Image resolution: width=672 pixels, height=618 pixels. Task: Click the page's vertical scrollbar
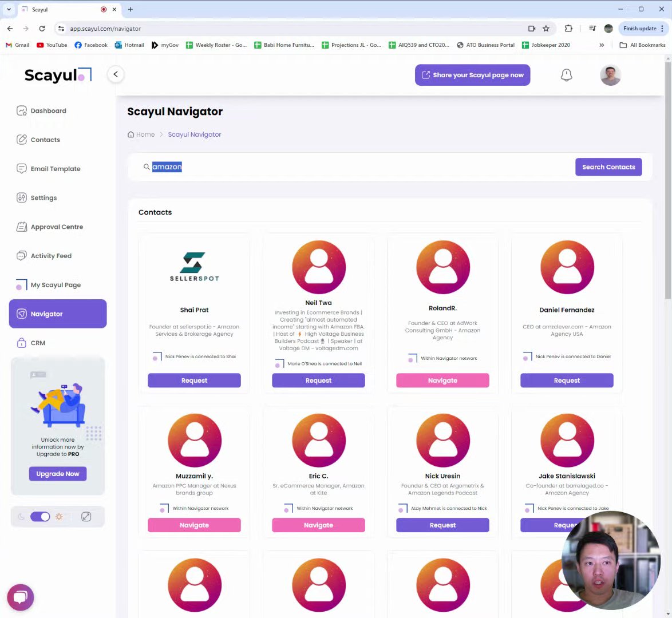click(668, 180)
